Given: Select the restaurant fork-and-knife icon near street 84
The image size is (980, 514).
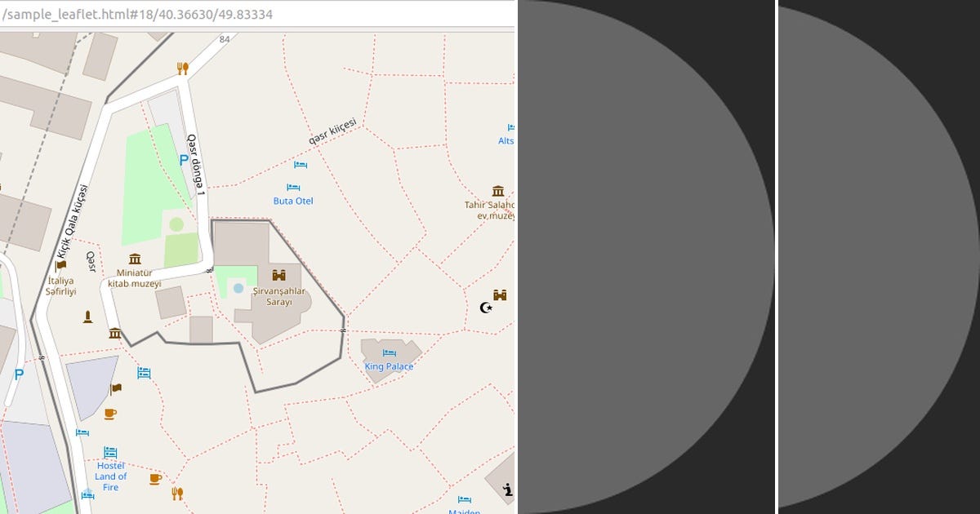Looking at the screenshot, I should 183,67.
